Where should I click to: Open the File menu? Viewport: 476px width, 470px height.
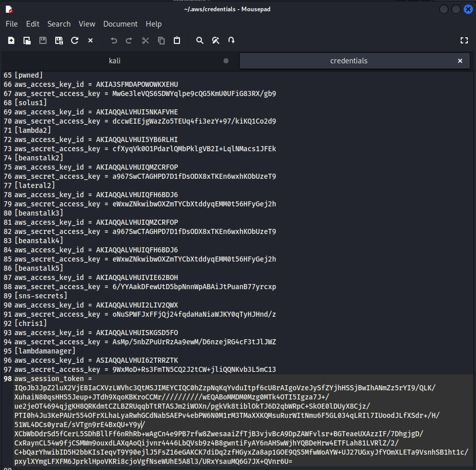tap(11, 24)
